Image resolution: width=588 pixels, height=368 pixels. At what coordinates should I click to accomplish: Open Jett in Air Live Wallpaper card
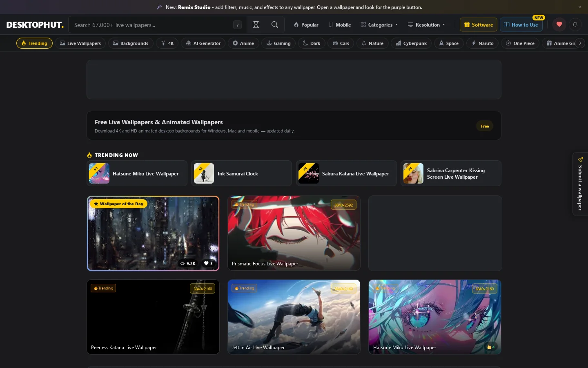point(294,317)
